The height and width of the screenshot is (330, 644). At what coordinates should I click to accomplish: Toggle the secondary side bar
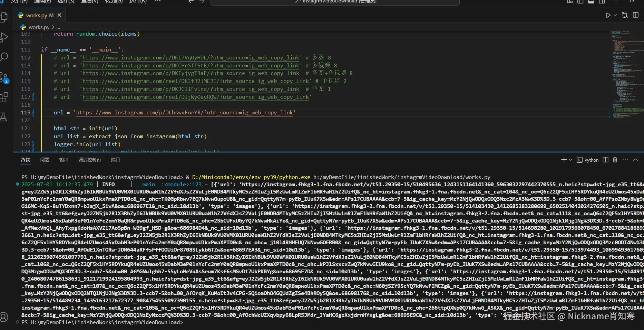click(602, 1)
